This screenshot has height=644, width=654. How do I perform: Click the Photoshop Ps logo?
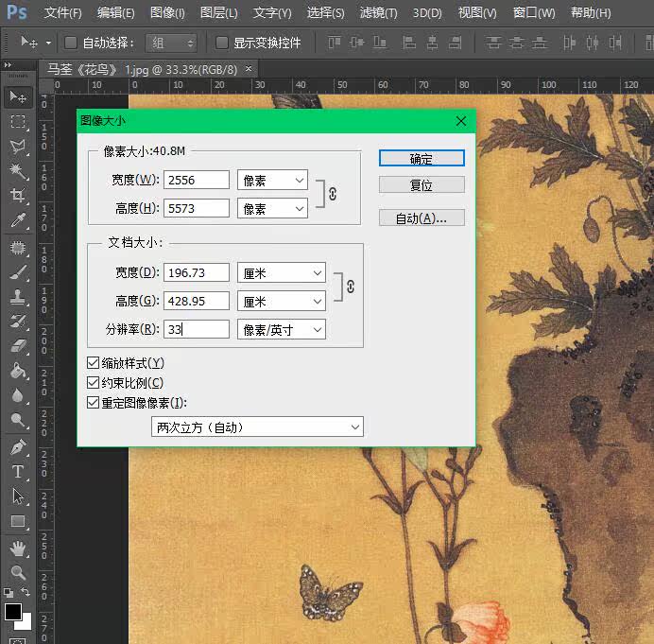17,12
